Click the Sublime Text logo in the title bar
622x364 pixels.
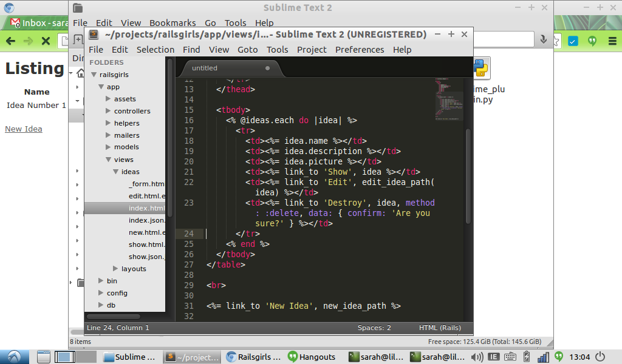(x=94, y=35)
